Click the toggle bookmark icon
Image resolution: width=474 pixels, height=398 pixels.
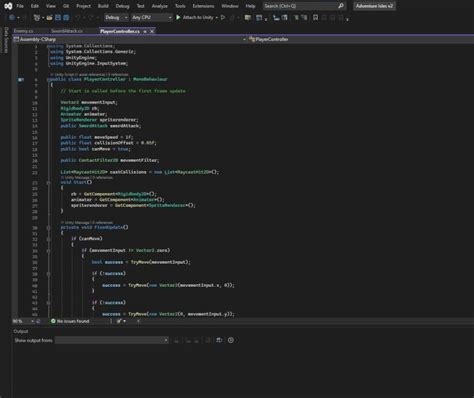pos(315,17)
